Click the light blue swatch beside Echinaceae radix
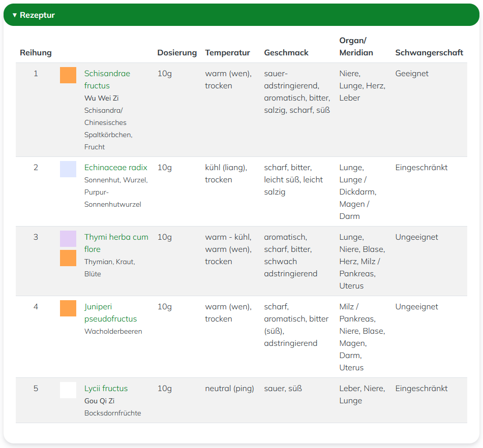483x448 pixels. 68,169
